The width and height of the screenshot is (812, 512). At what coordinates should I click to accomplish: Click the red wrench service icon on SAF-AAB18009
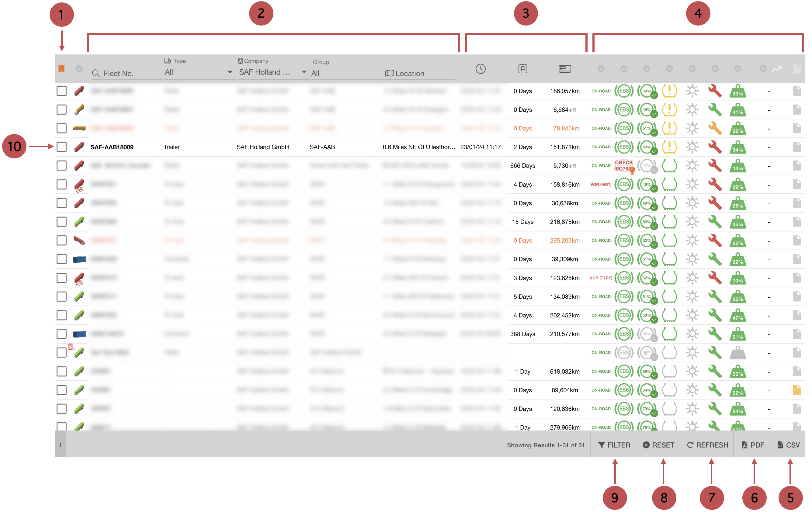click(x=715, y=147)
